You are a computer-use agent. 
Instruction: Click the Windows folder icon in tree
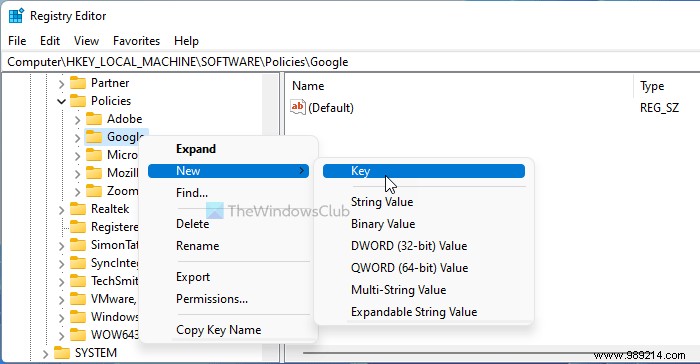tap(78, 317)
